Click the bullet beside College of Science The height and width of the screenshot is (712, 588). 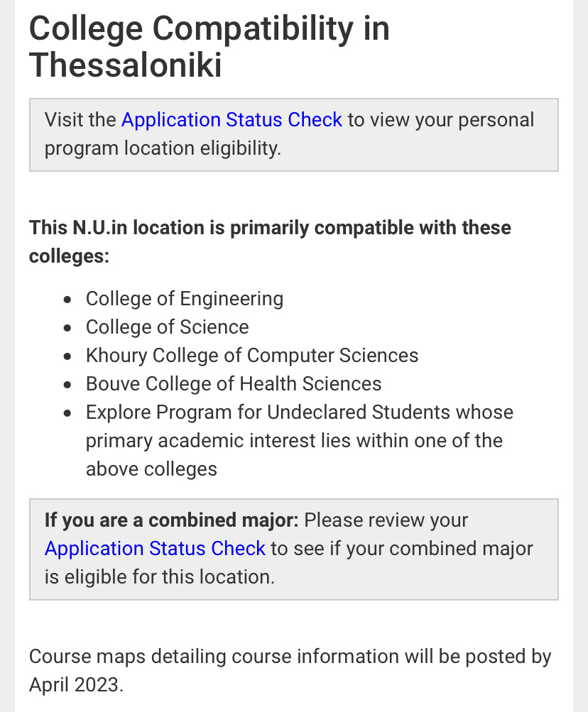67,328
